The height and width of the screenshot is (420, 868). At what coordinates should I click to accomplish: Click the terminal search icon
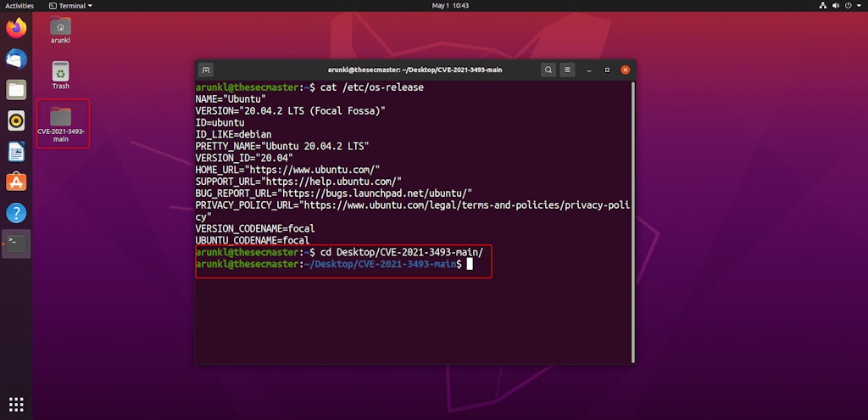tap(548, 70)
